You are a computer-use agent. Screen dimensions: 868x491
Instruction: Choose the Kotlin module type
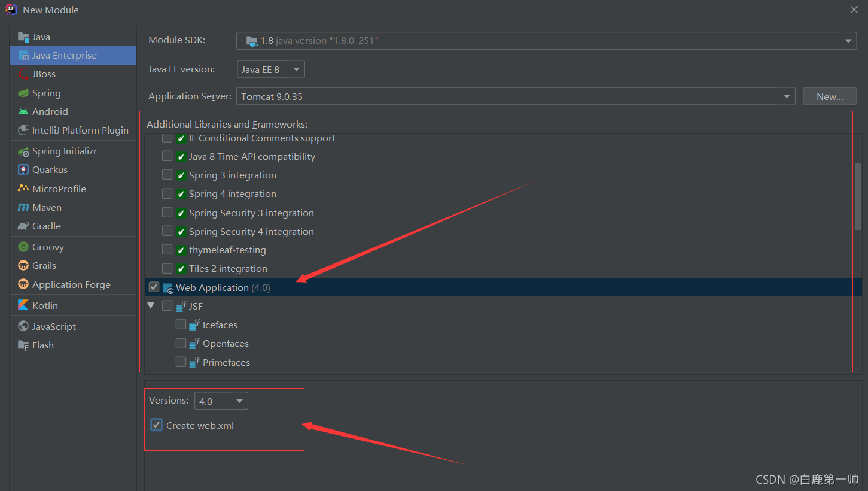[73, 305]
